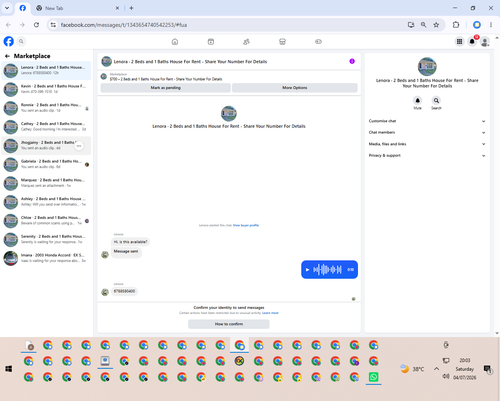
Task: Open the Marquez conversation in the list
Action: (46, 183)
